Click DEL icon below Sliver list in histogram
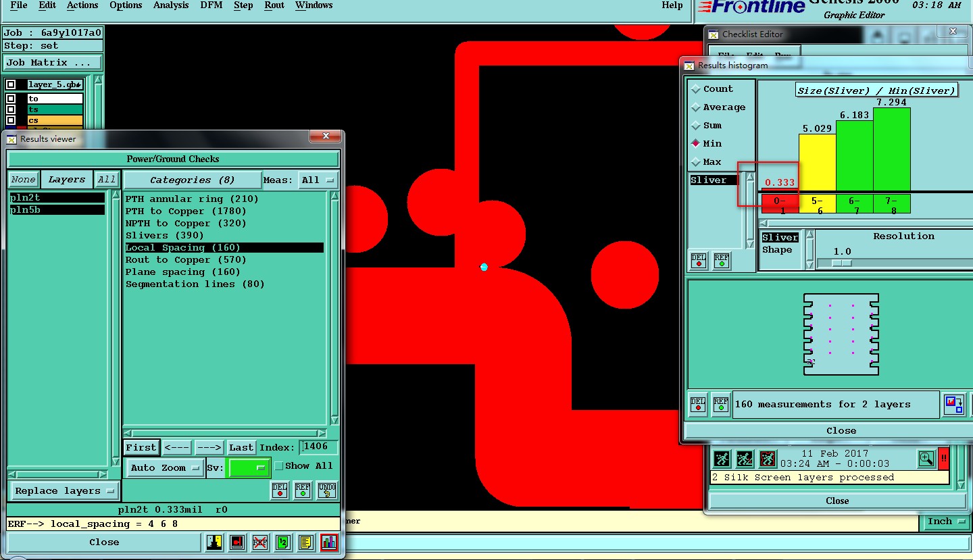 click(699, 260)
